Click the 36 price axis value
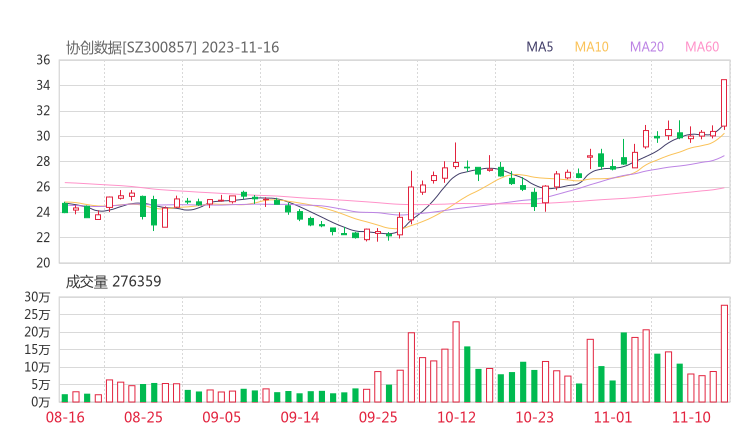The image size is (740, 440). (x=43, y=60)
